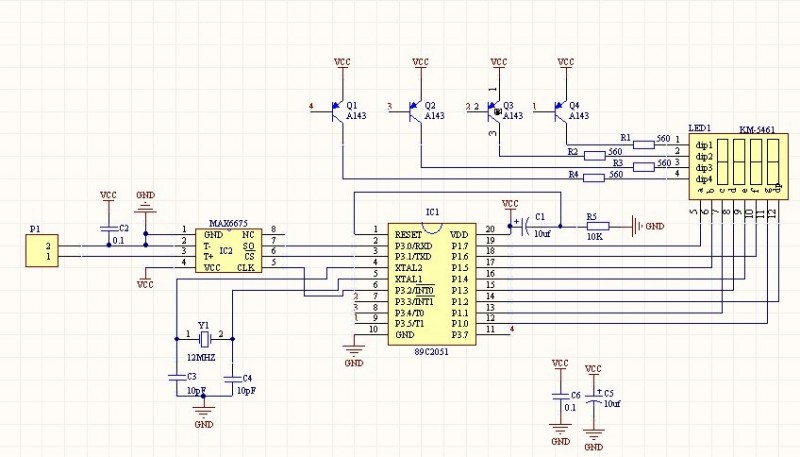Select the MAX6675 IC2 chip body

point(228,249)
